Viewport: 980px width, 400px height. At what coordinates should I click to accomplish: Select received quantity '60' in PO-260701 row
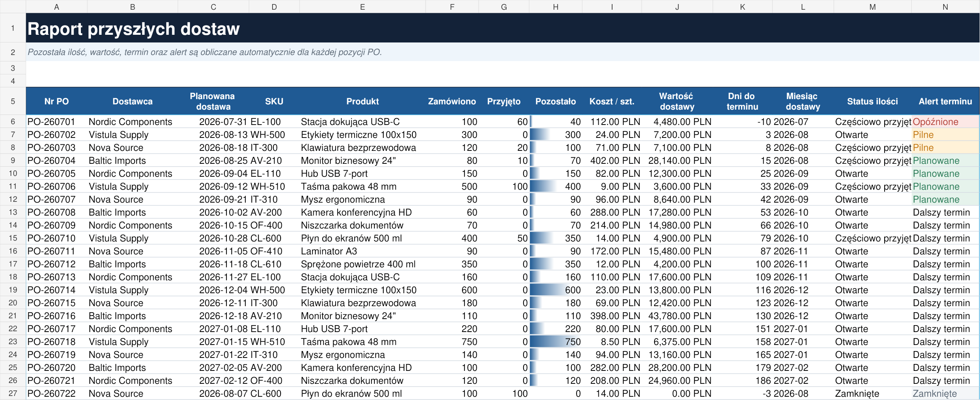coord(504,122)
